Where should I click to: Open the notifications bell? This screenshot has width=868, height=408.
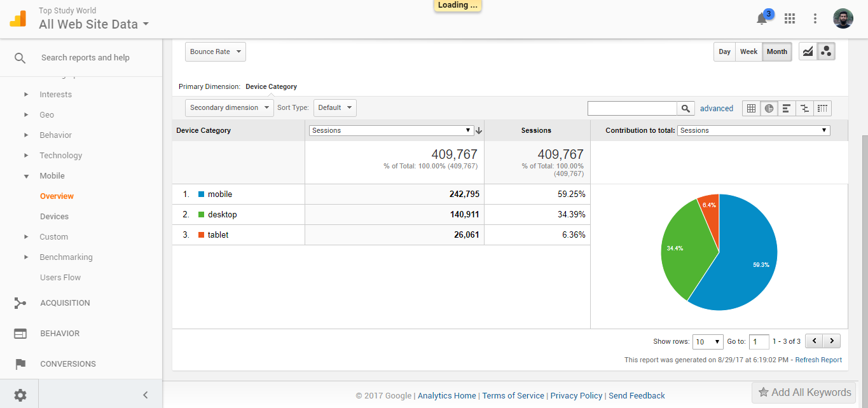pos(762,19)
